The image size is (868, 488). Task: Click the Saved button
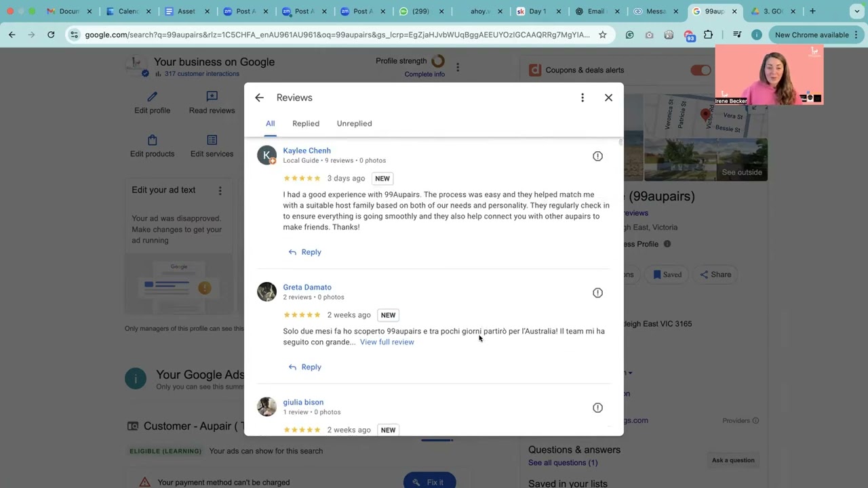[667, 274]
